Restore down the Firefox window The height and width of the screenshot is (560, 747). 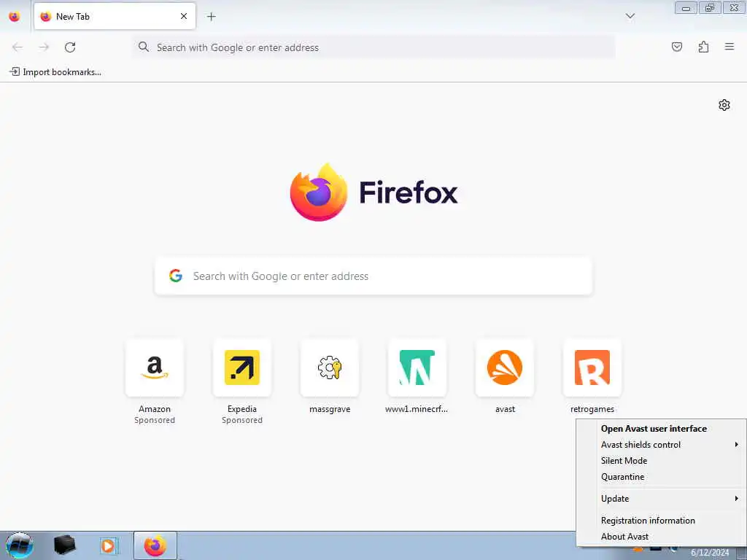coord(710,8)
